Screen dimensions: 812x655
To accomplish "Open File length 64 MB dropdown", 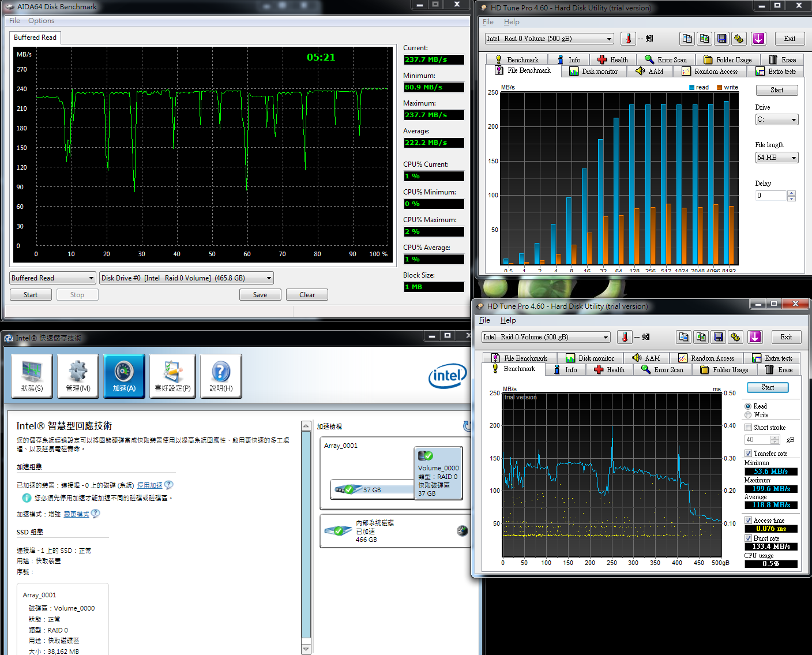I will coord(777,158).
